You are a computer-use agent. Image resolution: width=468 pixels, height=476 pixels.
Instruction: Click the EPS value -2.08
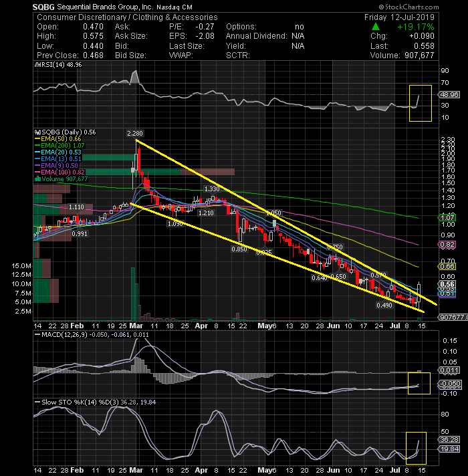(205, 36)
